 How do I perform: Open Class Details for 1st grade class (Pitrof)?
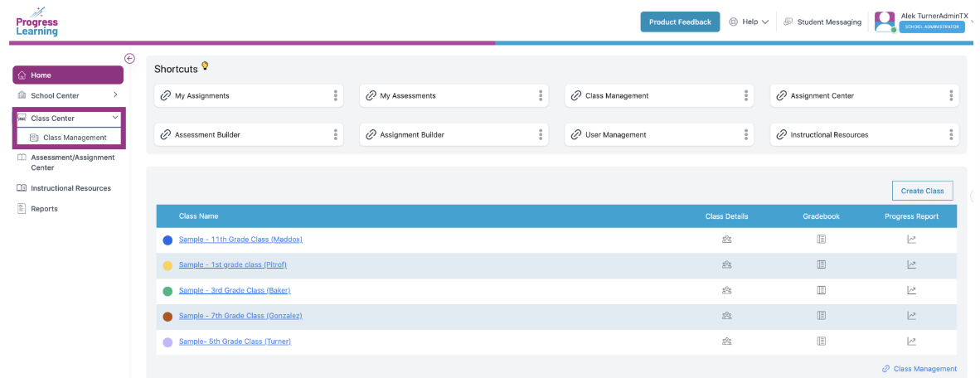pos(726,265)
